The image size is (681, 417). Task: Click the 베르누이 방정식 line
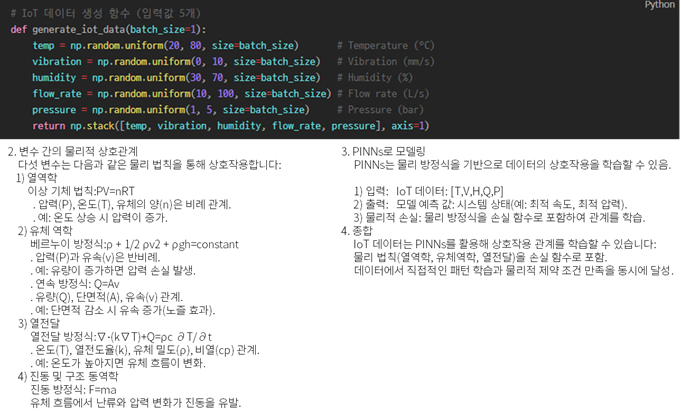coord(134,244)
